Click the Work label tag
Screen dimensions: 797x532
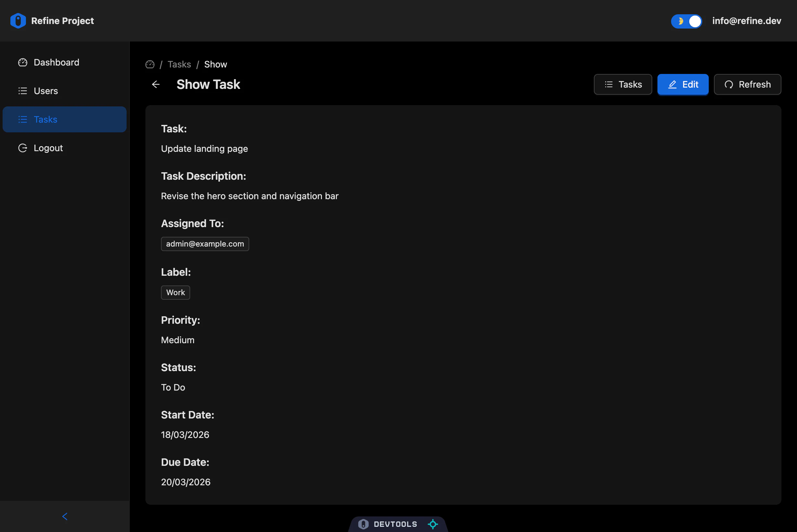(176, 293)
